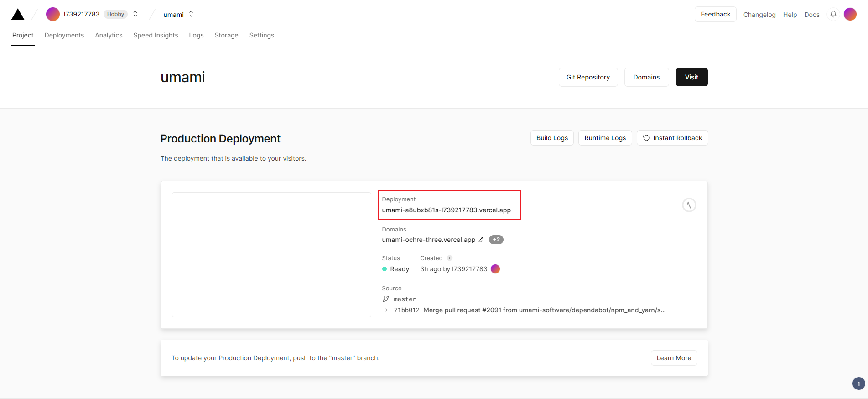Click the Hobby plan badge
This screenshot has width=868, height=399.
pyautogui.click(x=116, y=14)
